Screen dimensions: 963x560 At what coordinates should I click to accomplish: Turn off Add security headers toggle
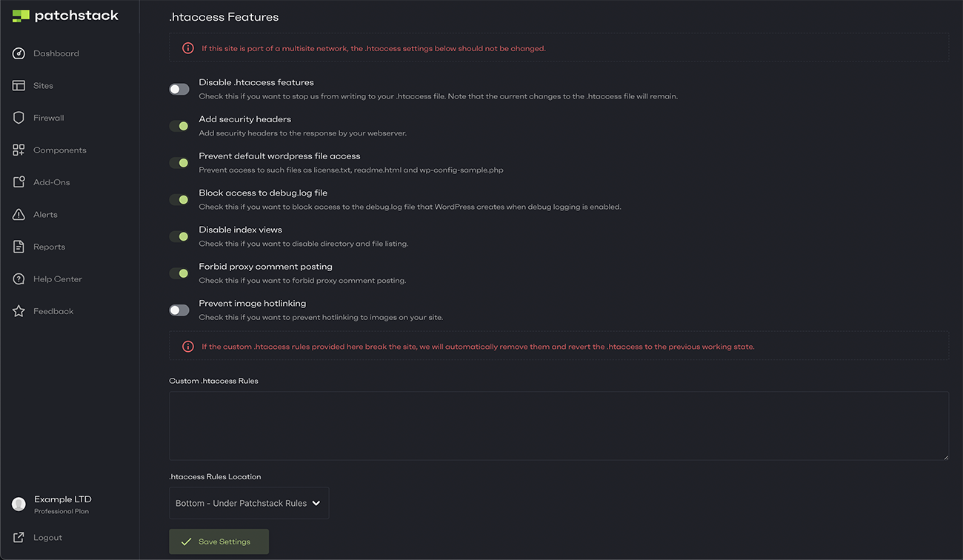click(x=179, y=126)
